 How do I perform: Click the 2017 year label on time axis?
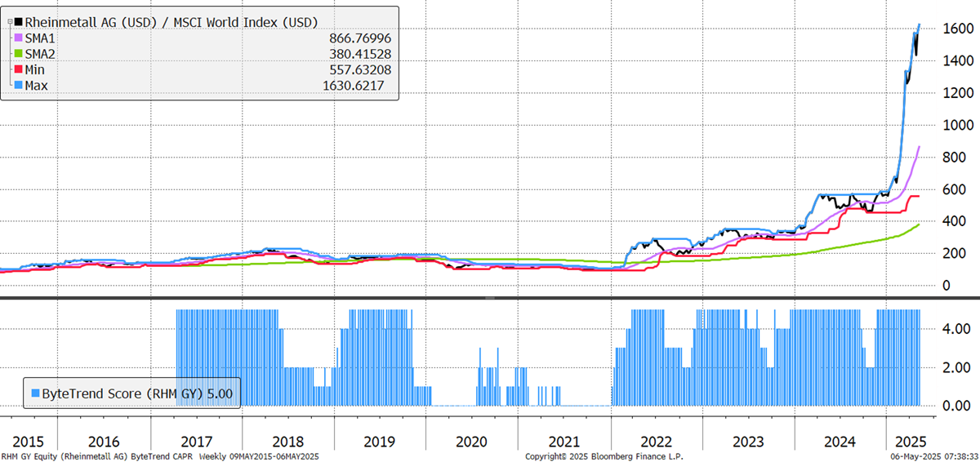[x=197, y=442]
